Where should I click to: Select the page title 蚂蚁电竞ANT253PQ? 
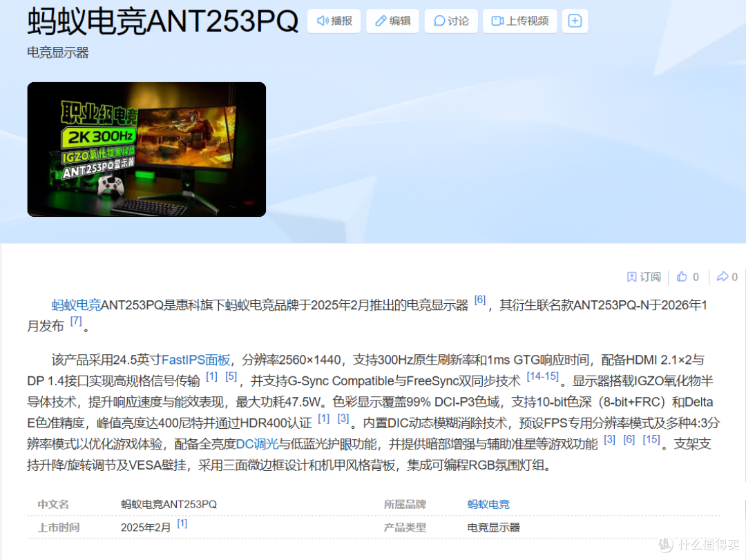pyautogui.click(x=163, y=21)
